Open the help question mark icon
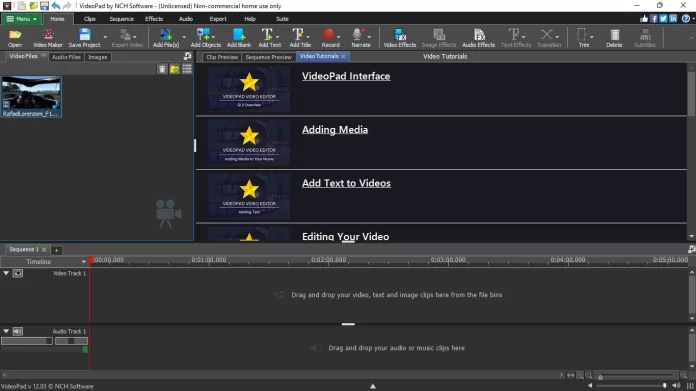Image resolution: width=696 pixels, height=391 pixels. click(x=685, y=19)
